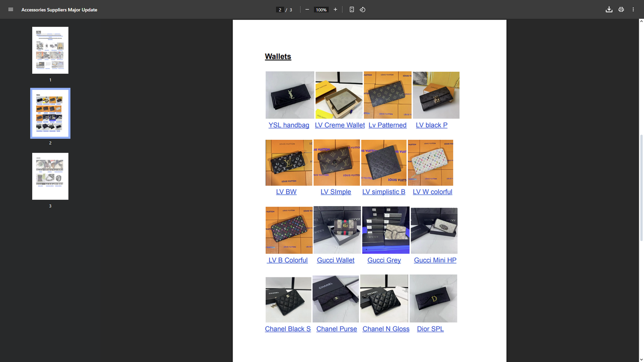Click the Dior SPL link
This screenshot has height=362, width=644.
coord(430,329)
